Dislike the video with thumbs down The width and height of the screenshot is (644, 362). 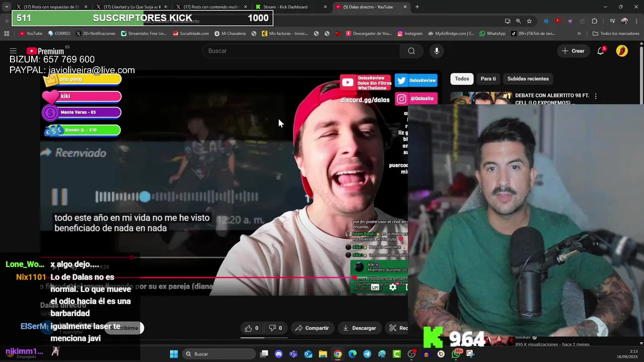(x=275, y=328)
